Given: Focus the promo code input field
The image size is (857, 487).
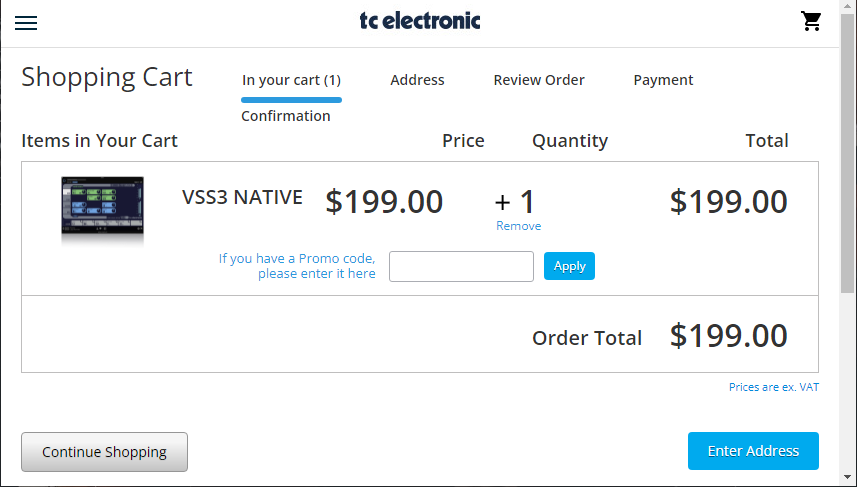Looking at the screenshot, I should click(x=461, y=267).
